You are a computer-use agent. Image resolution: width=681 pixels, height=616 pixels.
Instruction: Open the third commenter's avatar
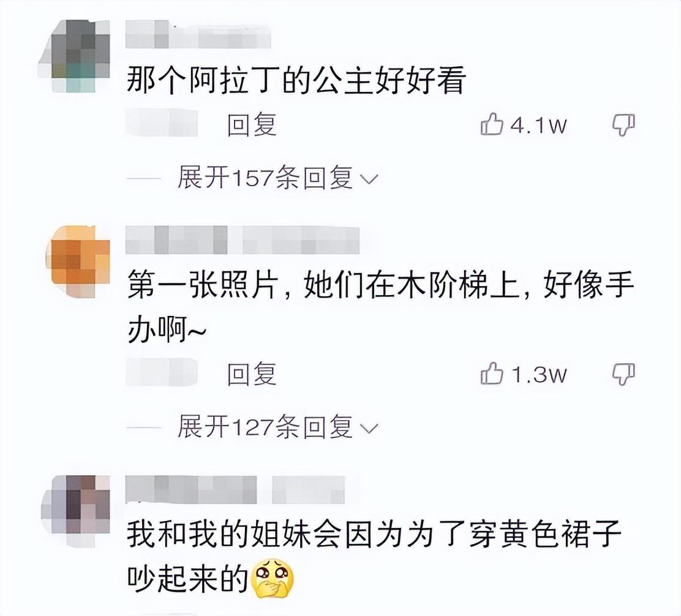coord(75,511)
